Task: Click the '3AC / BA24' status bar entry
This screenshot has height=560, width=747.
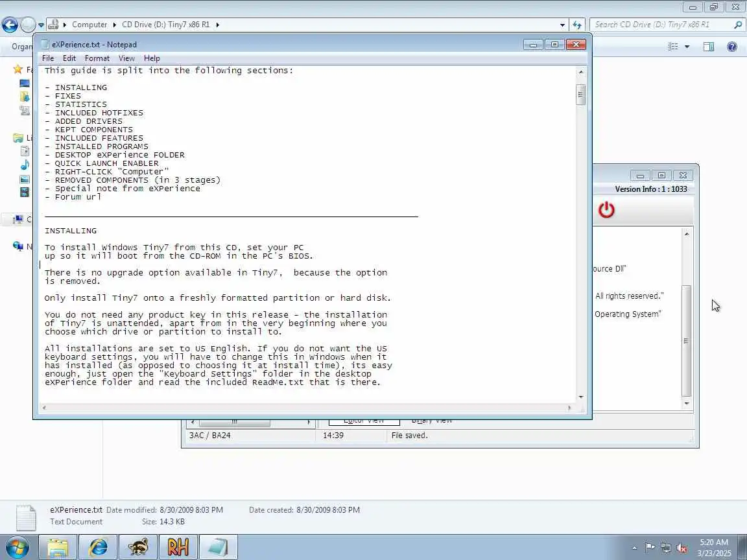Action: 209,436
